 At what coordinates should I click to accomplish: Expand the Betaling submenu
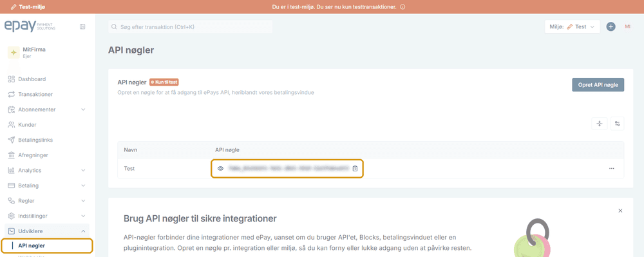(83, 186)
